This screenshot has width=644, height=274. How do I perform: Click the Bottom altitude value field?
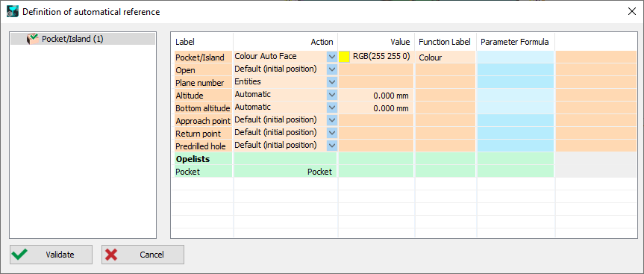[376, 108]
